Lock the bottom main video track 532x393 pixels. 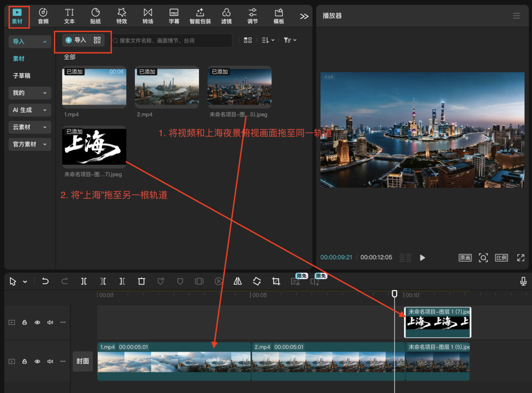24,361
